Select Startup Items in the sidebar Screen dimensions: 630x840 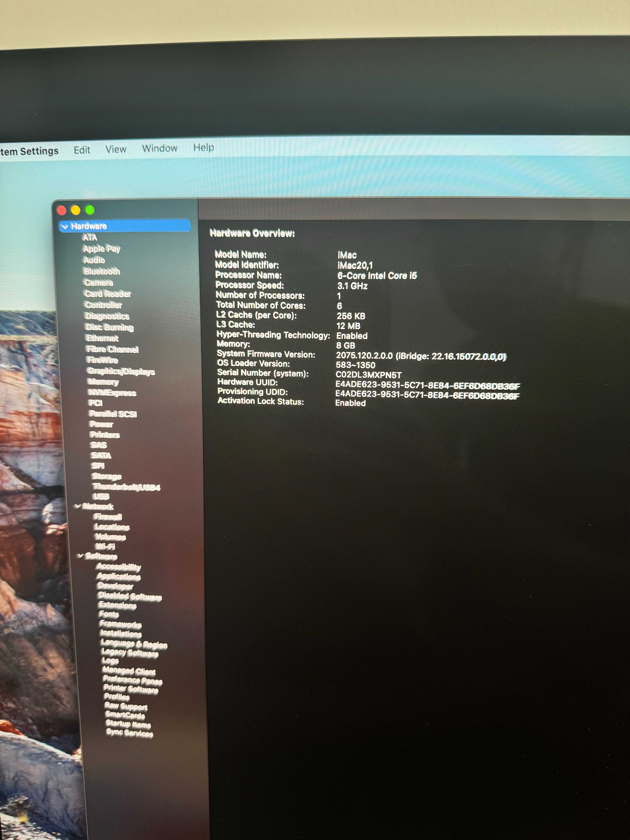129,724
